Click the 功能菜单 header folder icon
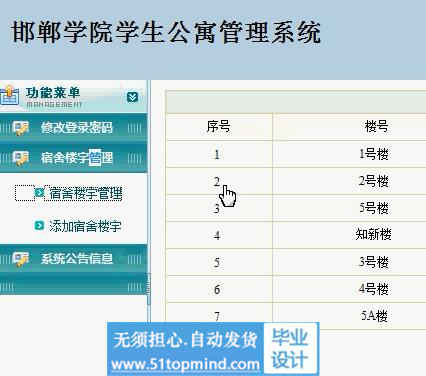The image size is (426, 376). point(9,96)
